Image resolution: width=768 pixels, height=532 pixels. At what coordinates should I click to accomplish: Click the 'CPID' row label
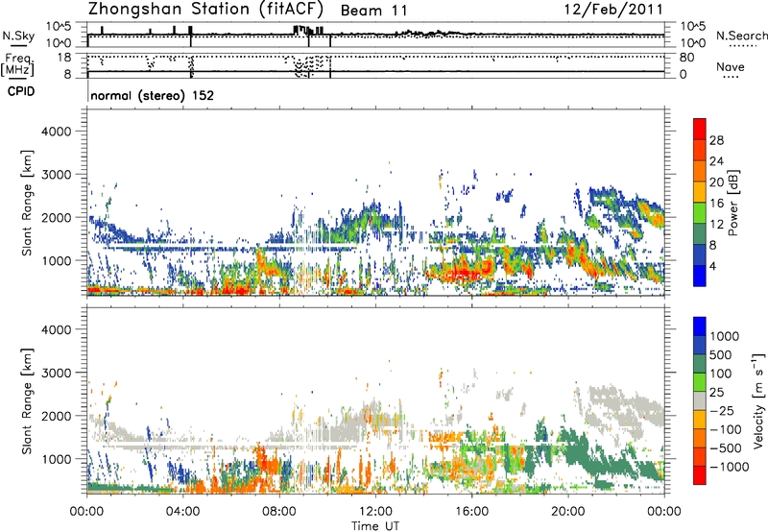[x=21, y=91]
